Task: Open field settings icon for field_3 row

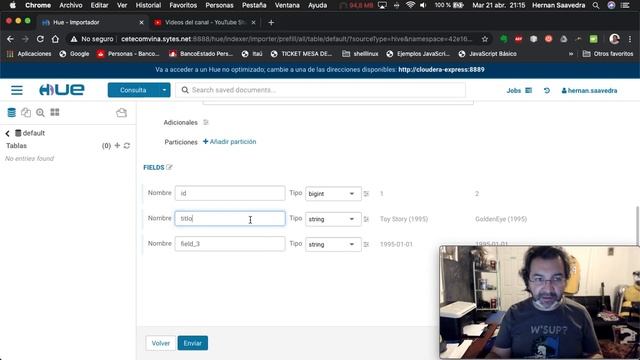Action: [x=366, y=244]
